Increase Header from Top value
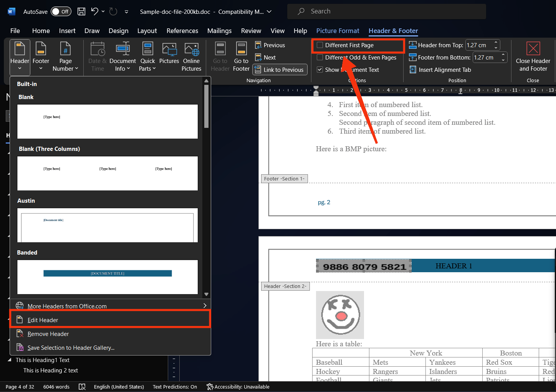556x392 pixels. [496, 43]
